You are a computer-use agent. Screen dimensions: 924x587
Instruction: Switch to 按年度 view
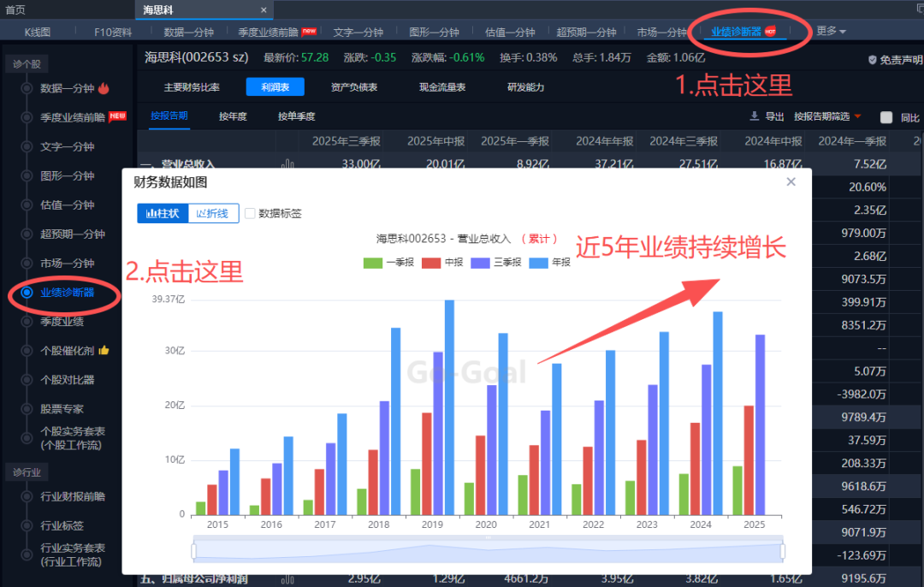tap(233, 116)
